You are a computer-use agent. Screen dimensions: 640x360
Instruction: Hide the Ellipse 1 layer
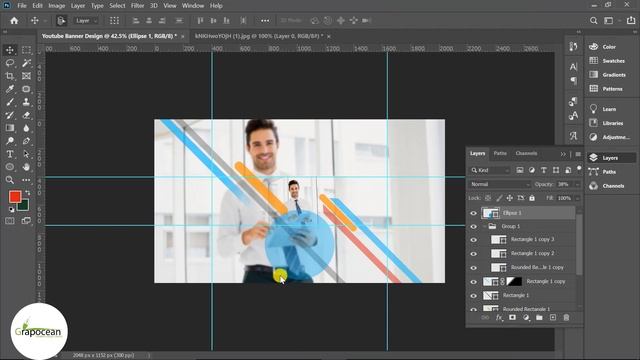coord(473,213)
